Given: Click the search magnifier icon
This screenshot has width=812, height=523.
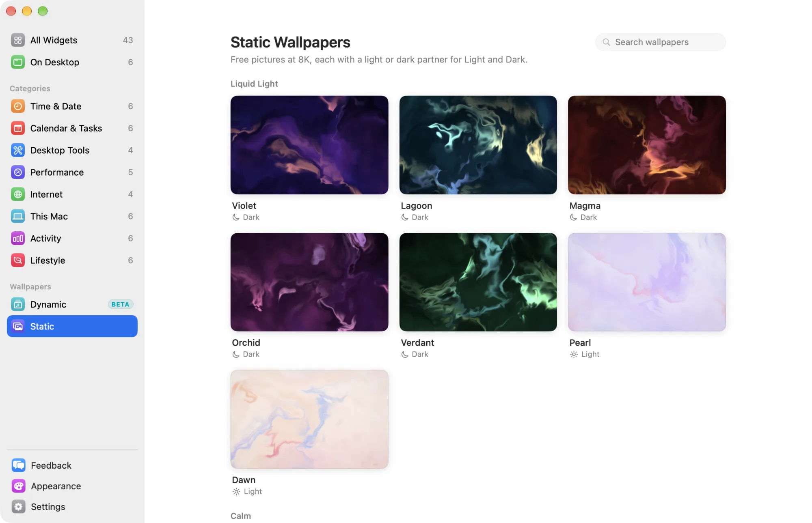Looking at the screenshot, I should 606,42.
